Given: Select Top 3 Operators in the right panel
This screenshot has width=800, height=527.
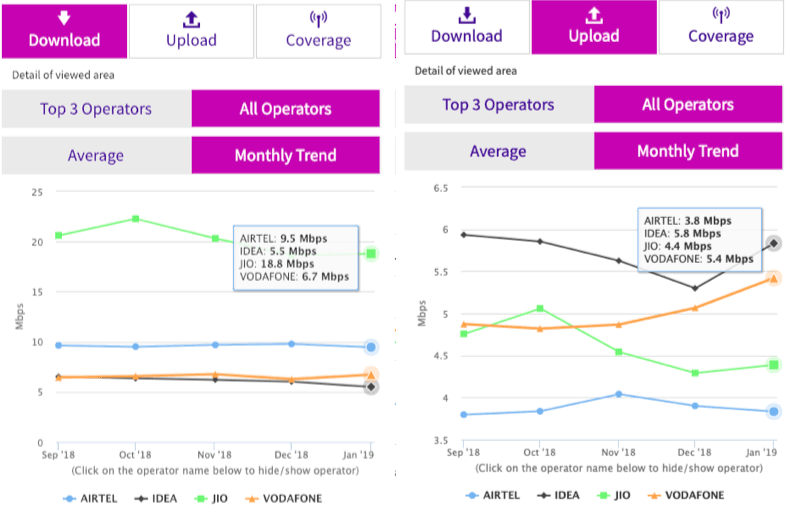Looking at the screenshot, I should coord(499,105).
